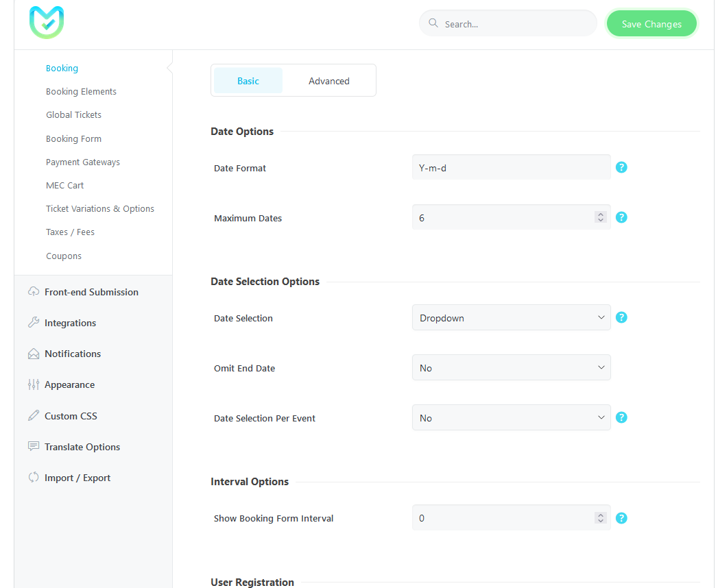Viewport: 718px width, 588px height.
Task: Go to Custom CSS section
Action: tap(71, 416)
